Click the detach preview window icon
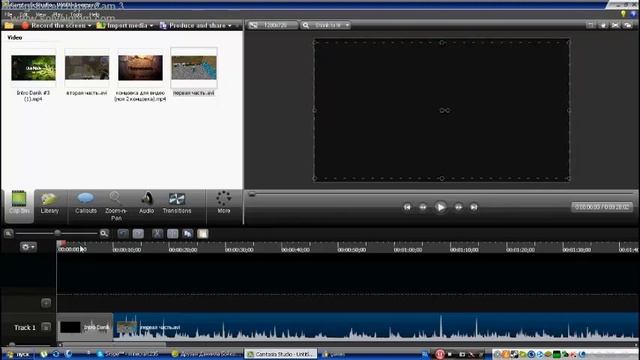The width and height of the screenshot is (640, 360). click(627, 25)
